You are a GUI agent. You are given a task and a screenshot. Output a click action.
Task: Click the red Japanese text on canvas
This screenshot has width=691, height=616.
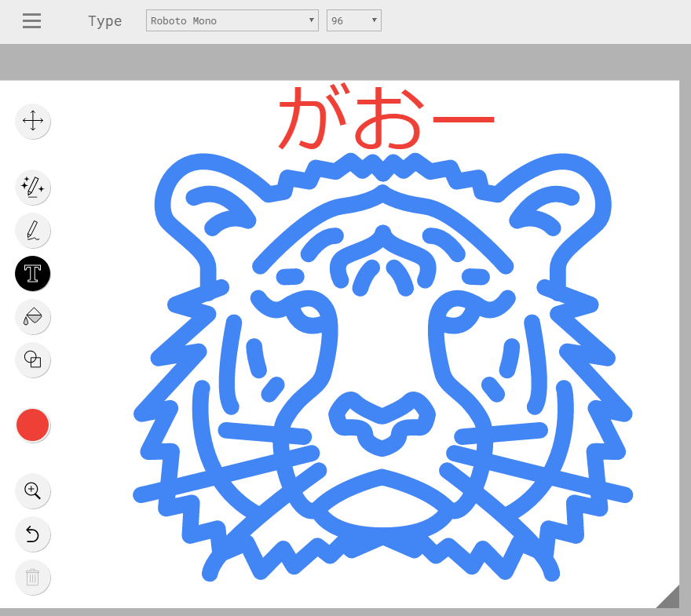385,118
